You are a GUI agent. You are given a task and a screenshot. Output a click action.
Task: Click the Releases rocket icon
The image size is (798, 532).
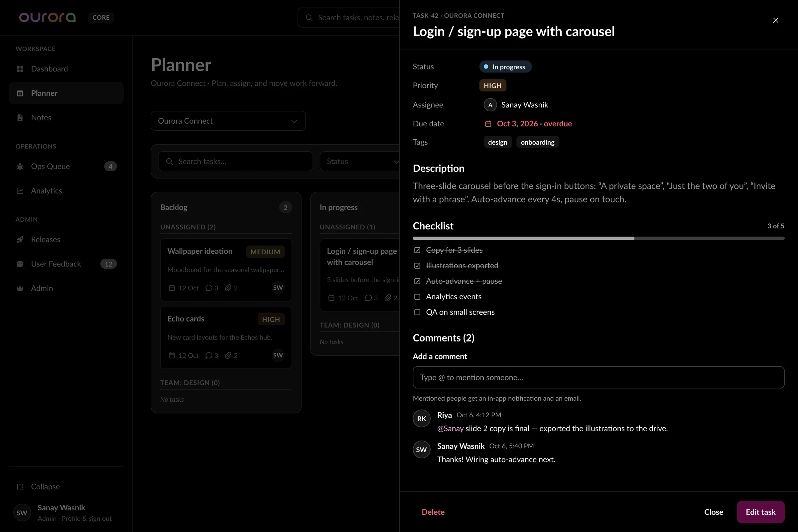click(20, 239)
